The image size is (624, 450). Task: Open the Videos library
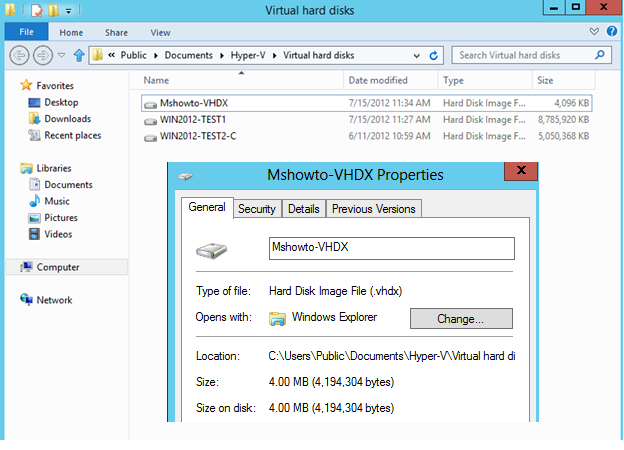point(58,234)
